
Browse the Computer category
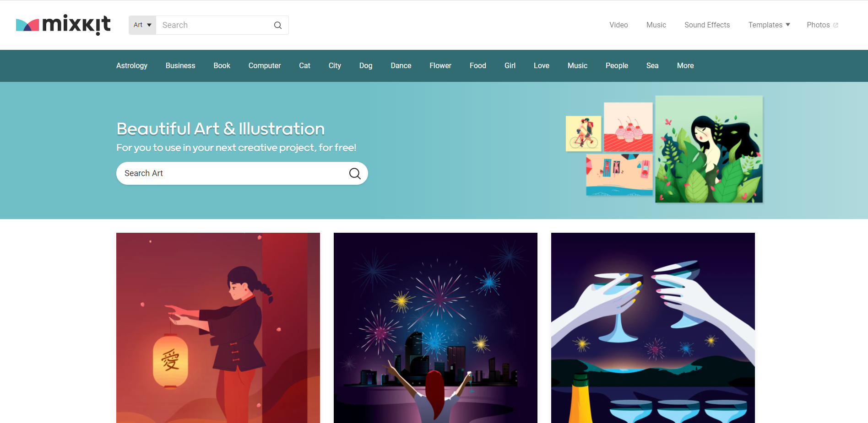point(265,65)
